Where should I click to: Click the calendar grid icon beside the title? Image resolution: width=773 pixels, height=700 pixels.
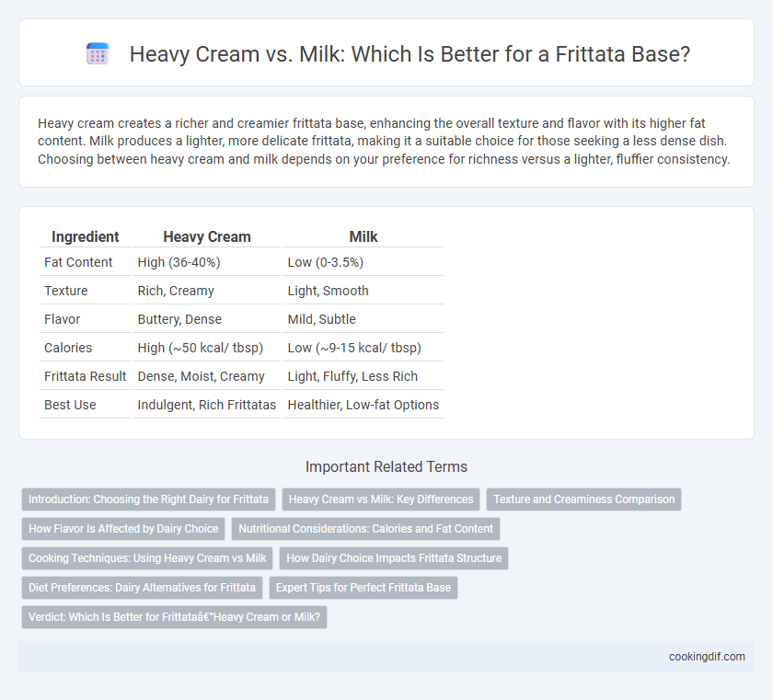(x=98, y=53)
